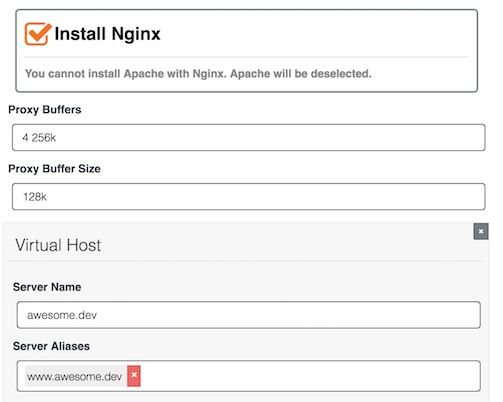Click the Virtual Host section heading
The height and width of the screenshot is (402, 503).
(58, 245)
